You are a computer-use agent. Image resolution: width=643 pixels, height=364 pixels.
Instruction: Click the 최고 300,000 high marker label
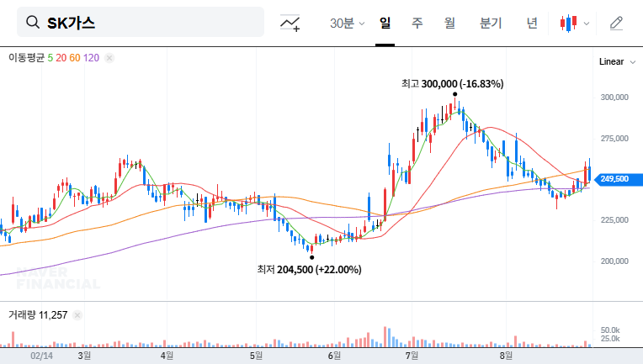pyautogui.click(x=452, y=84)
